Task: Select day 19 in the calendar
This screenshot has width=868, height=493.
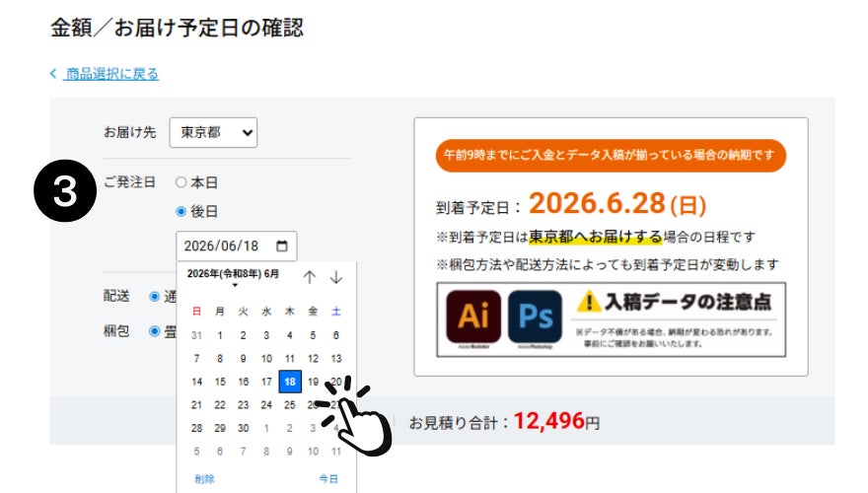Action: click(314, 382)
